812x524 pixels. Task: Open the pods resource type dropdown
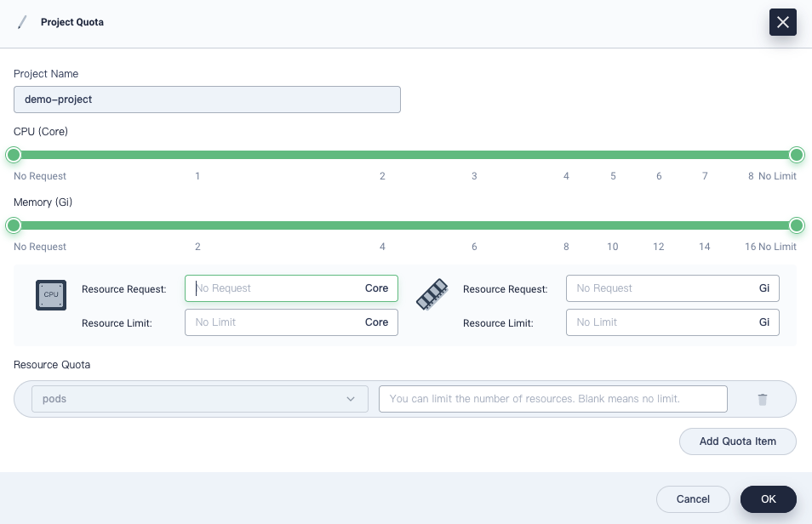point(199,399)
